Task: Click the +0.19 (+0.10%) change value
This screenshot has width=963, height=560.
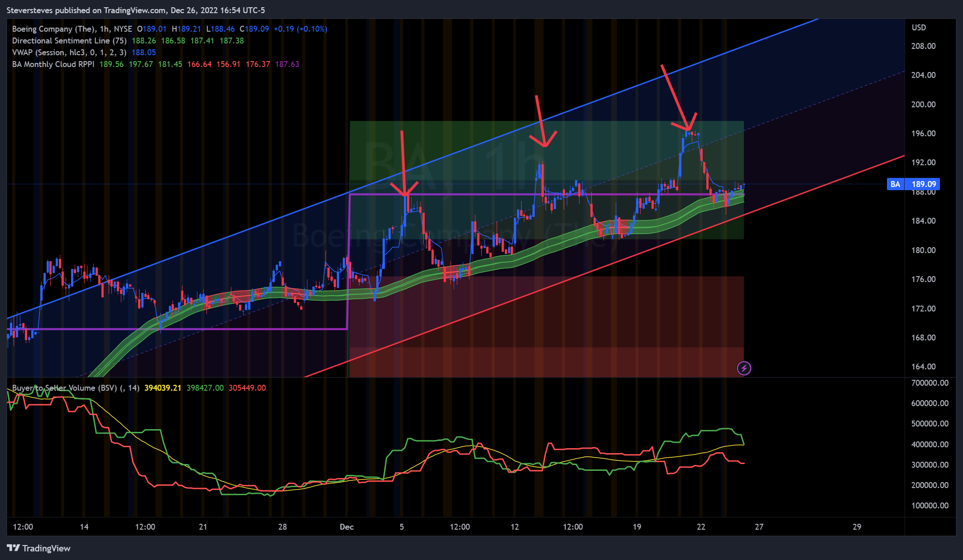Action: pos(301,29)
